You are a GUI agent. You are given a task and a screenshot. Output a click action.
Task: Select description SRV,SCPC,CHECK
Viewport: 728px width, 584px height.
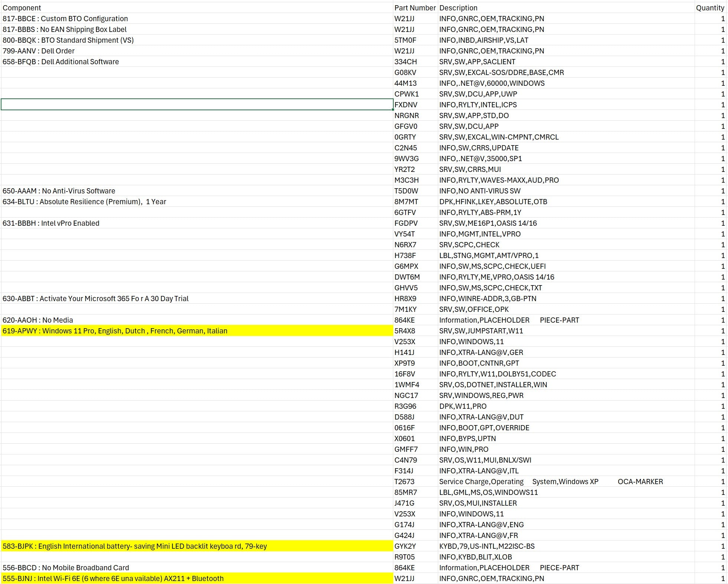point(566,245)
